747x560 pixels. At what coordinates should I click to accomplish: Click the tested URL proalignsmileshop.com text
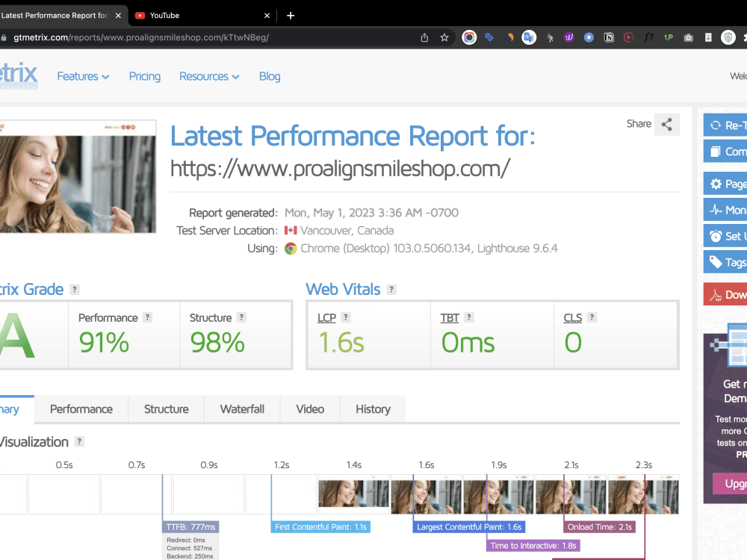pyautogui.click(x=340, y=169)
